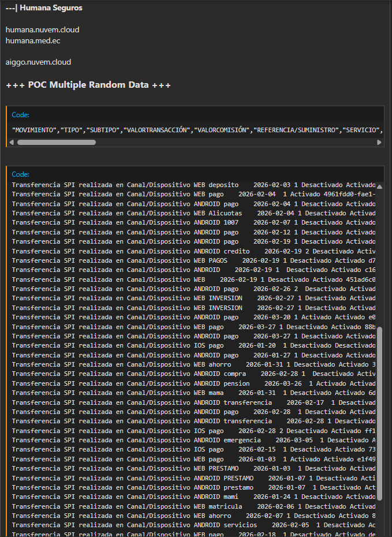
Task: Select the row with ANDROID transferencia 2026-02-17
Action: [194, 402]
